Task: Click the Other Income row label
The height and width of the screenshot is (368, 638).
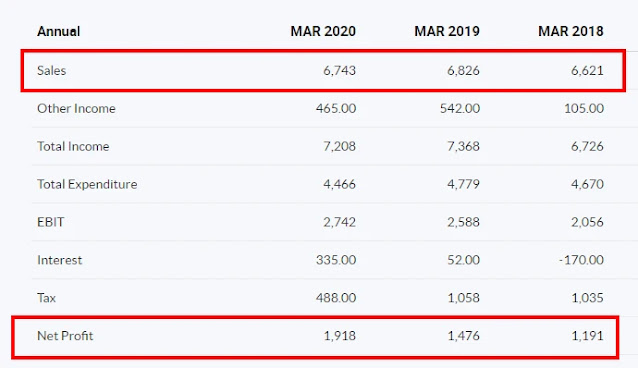Action: pyautogui.click(x=76, y=108)
